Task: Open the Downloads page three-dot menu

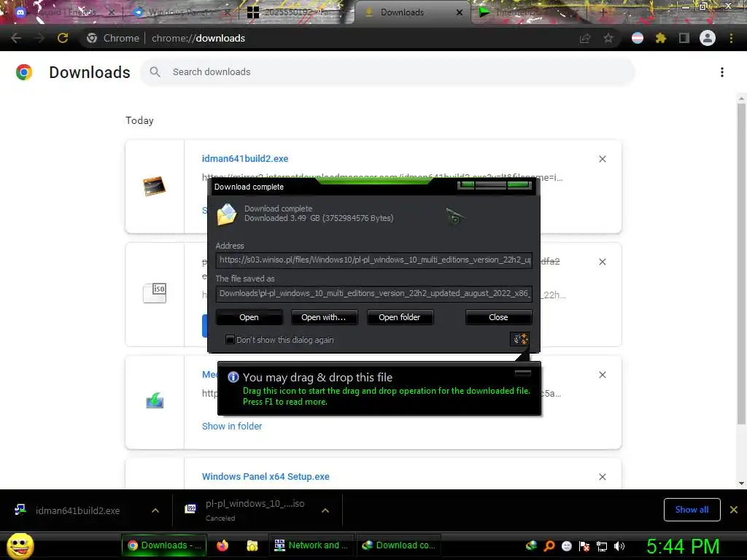Action: (x=722, y=72)
